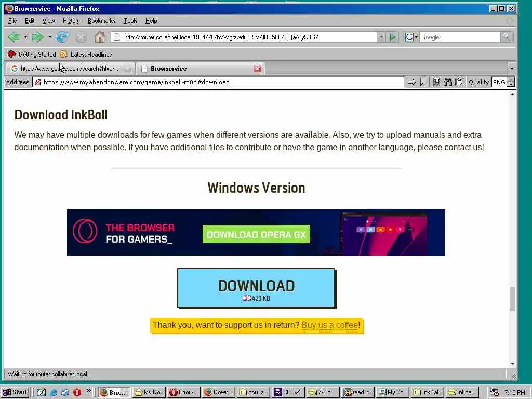Screen dimensions: 532x399
Task: Open the Bookmarks menu
Action: (x=101, y=21)
